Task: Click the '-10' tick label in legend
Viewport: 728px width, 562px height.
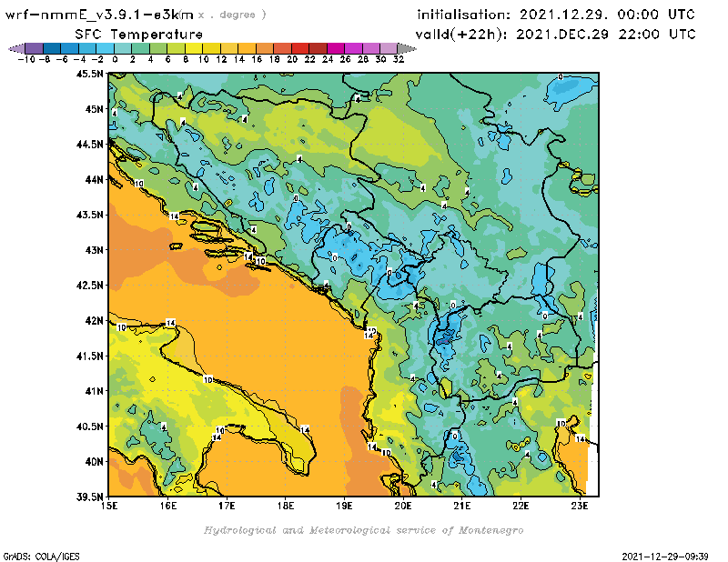Action: pos(26,59)
